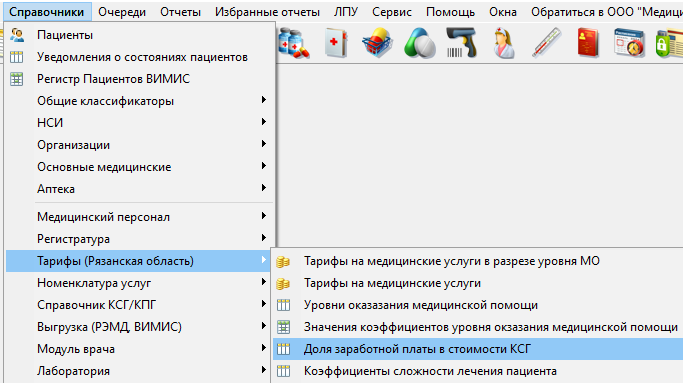Viewport: 683px width, 383px height.
Task: Click the Регистр Пациентов ВИМИС grid icon
Action: tap(17, 79)
